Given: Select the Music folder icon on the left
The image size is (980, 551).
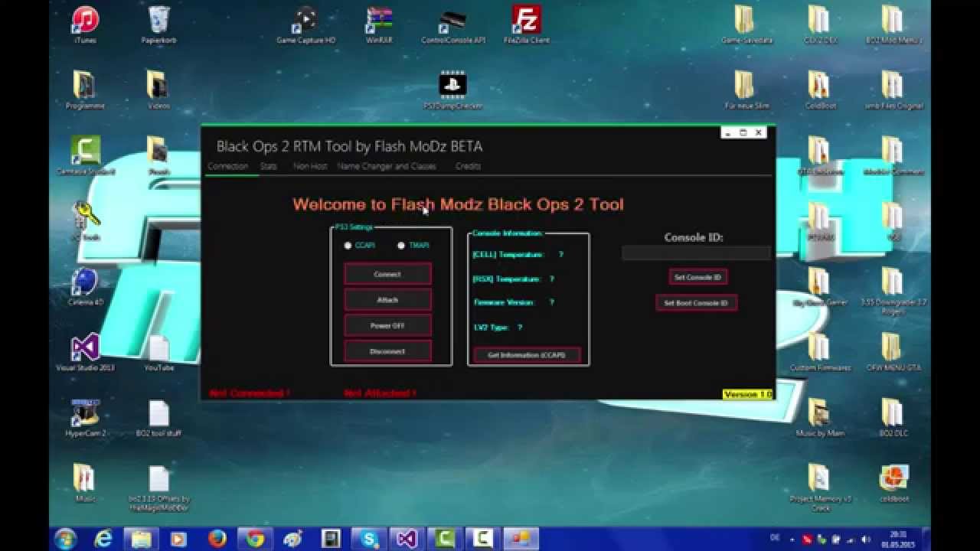Looking at the screenshot, I should (85, 483).
